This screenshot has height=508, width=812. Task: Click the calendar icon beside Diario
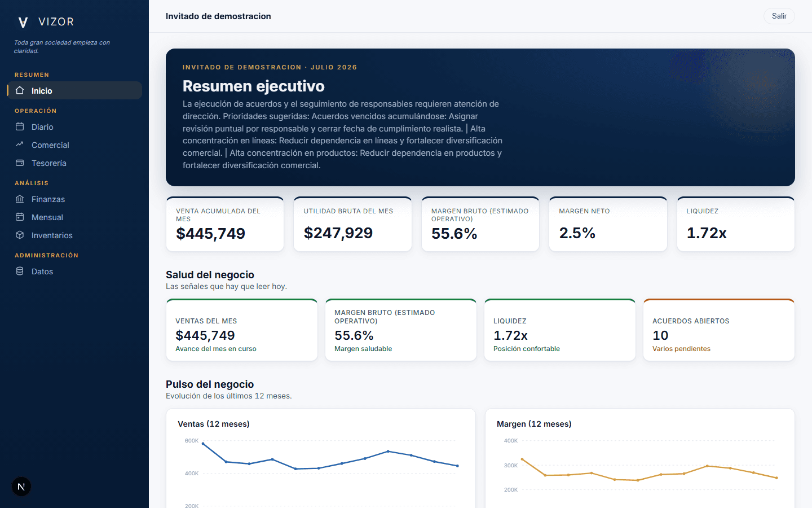pyautogui.click(x=20, y=126)
